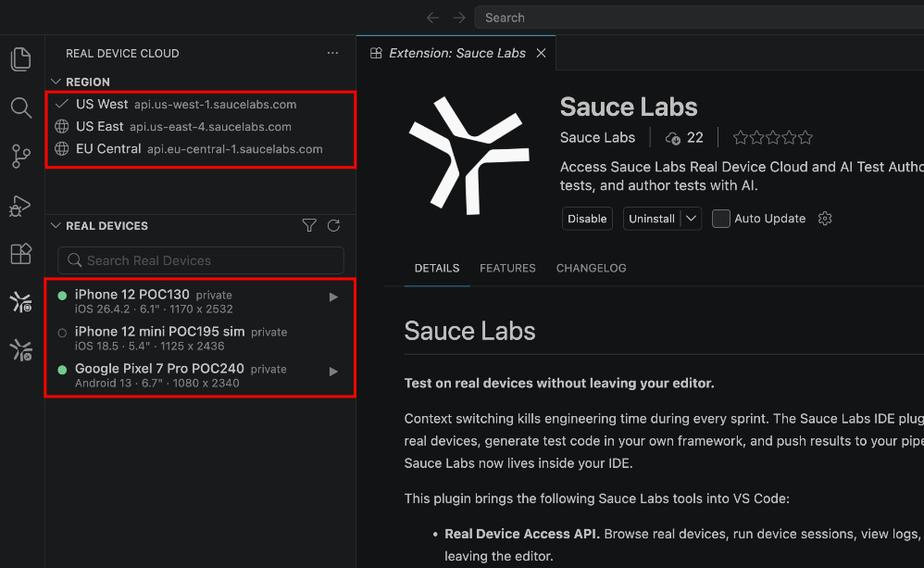The image size is (924, 568).
Task: Start session on Google Pixel 7 Pro POC240
Action: coord(333,372)
